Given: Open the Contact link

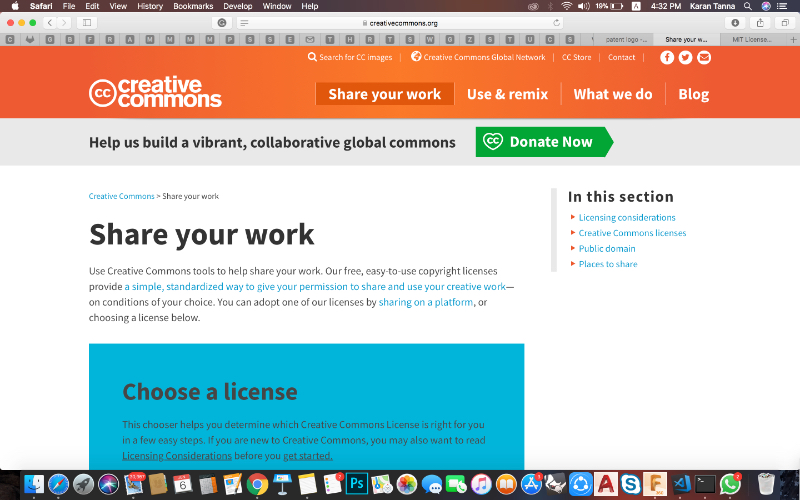Looking at the screenshot, I should (621, 57).
